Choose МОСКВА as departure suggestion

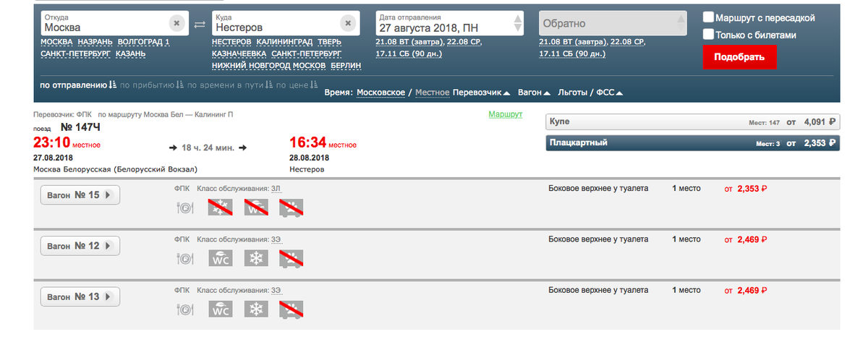[x=56, y=42]
